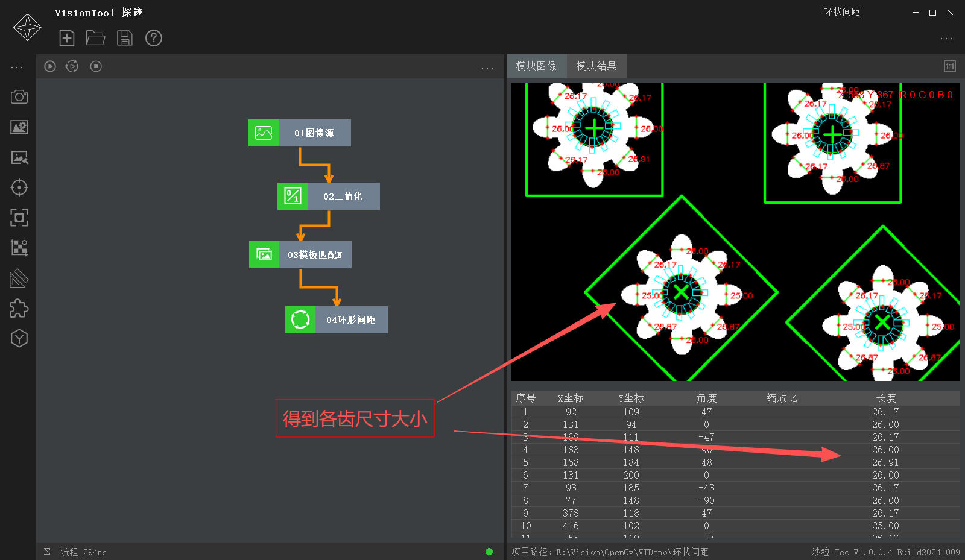
Task: Open the plugin puzzle sidebar tool
Action: click(19, 308)
